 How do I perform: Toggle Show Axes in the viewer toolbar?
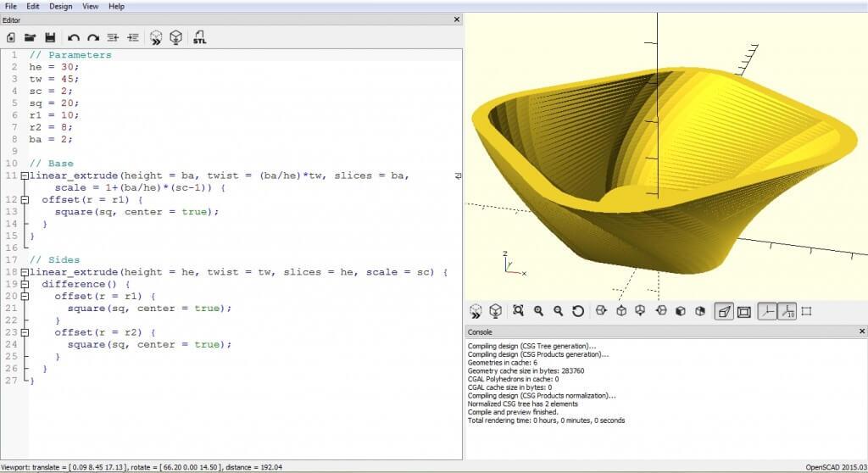click(x=765, y=311)
